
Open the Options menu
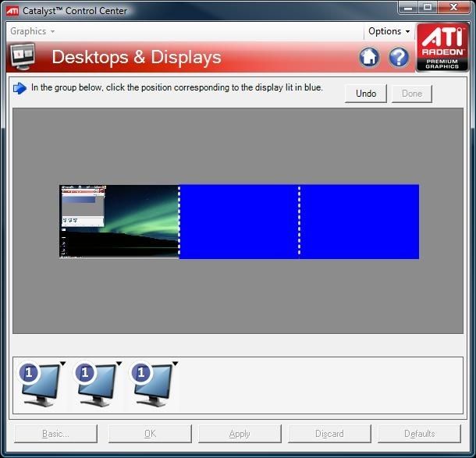(389, 31)
